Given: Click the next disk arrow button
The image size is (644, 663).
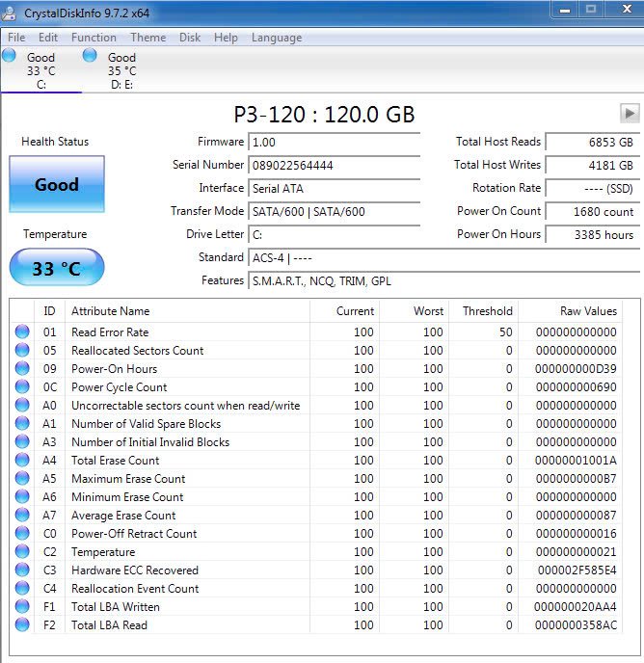Looking at the screenshot, I should pyautogui.click(x=630, y=113).
